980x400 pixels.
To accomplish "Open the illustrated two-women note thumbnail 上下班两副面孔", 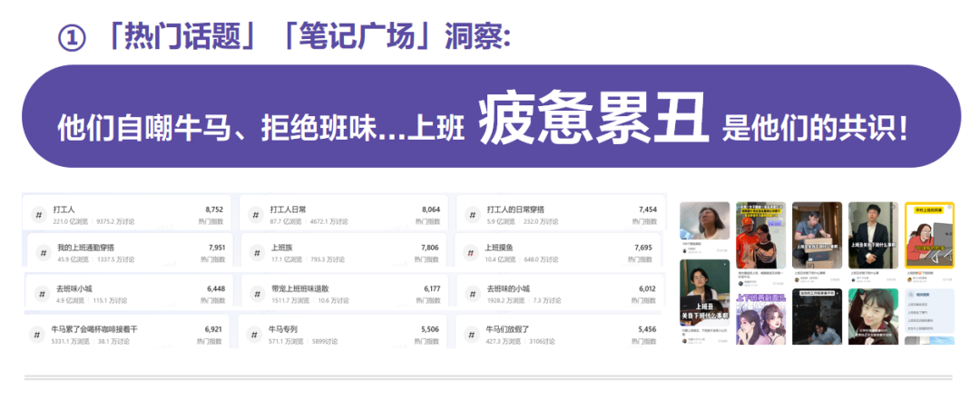I will click(760, 317).
